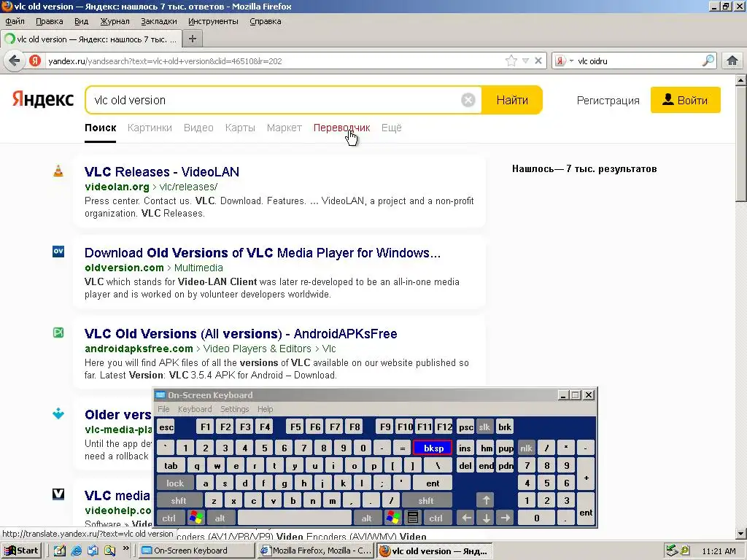
Task: Switch to On-Screen Keyboard taskbar button
Action: pyautogui.click(x=197, y=551)
